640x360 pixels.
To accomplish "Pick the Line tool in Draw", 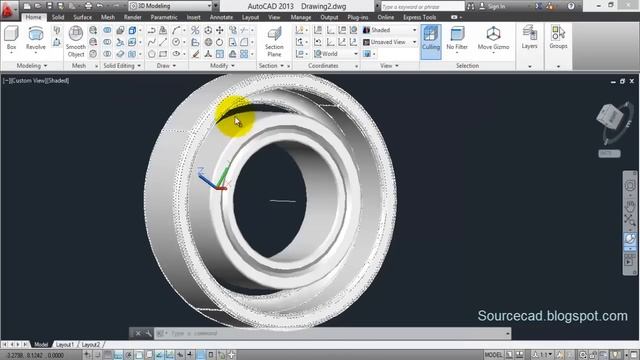I will click(x=163, y=42).
